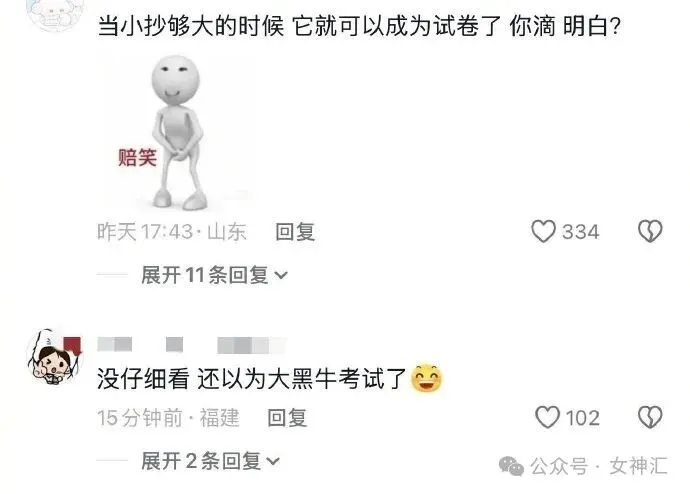Open the blurred username of second commenter

point(191,344)
